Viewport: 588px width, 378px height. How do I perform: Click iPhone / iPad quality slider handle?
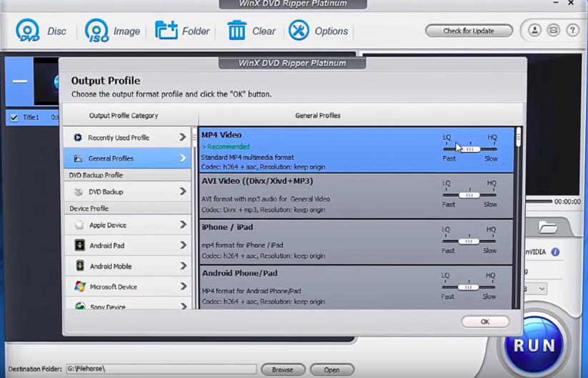pyautogui.click(x=469, y=242)
